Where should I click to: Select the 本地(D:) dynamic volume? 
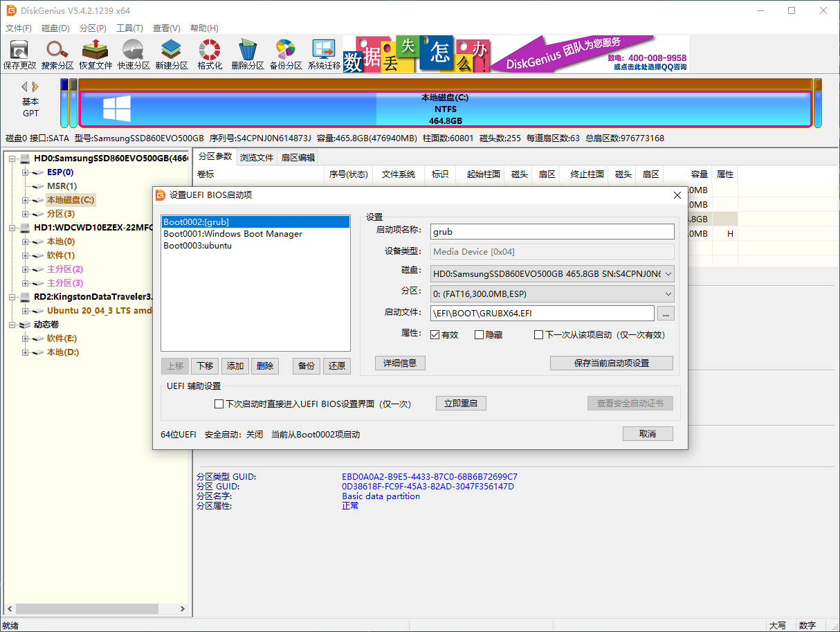tap(63, 352)
